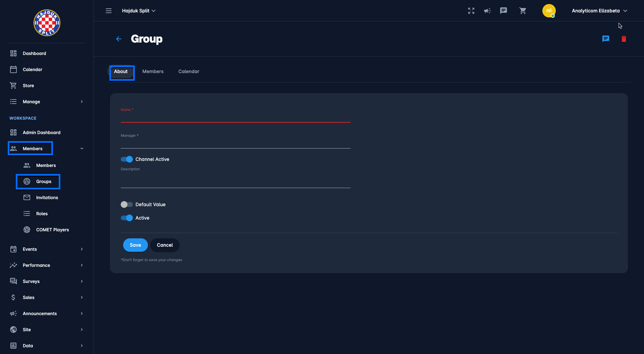Switch to the Calendar tab
Image resolution: width=644 pixels, height=354 pixels.
189,71
